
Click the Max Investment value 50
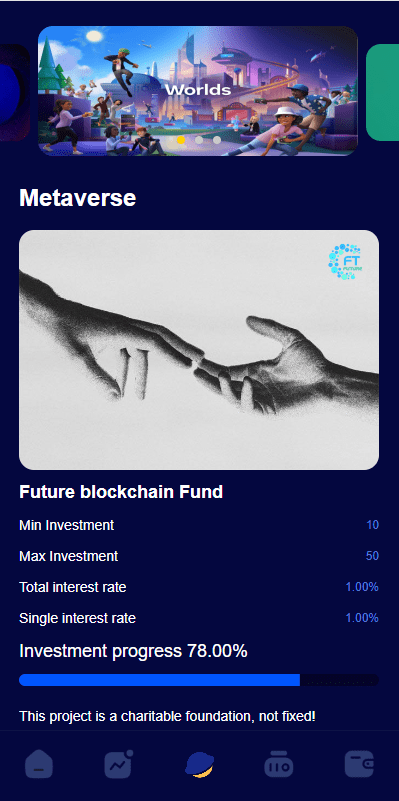372,556
